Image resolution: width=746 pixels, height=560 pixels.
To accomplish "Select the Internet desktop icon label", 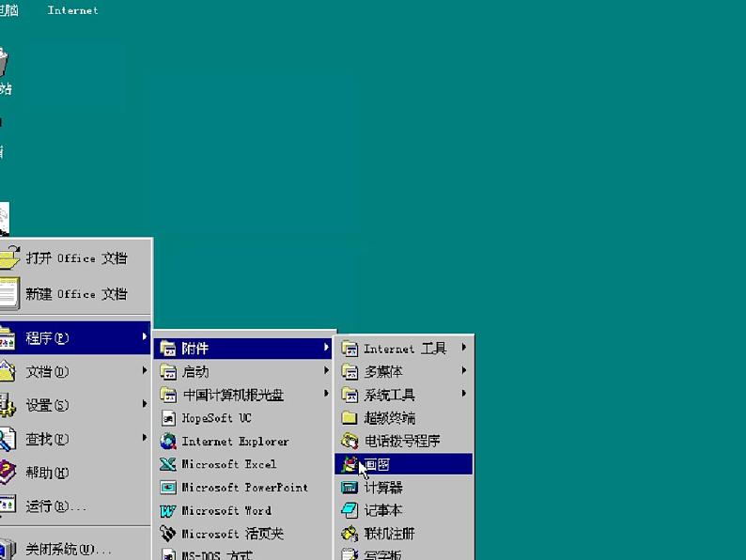I will 72,10.
